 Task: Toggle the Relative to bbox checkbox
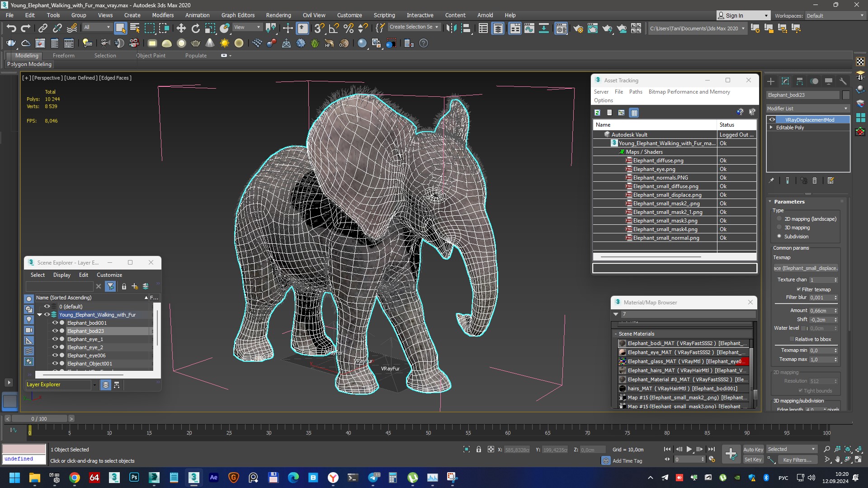792,339
